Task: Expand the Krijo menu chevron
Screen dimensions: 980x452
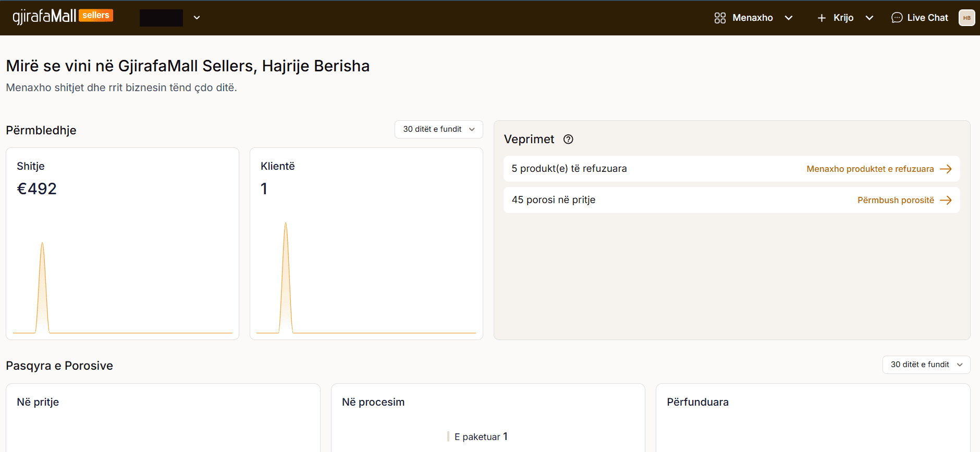Action: [869, 18]
